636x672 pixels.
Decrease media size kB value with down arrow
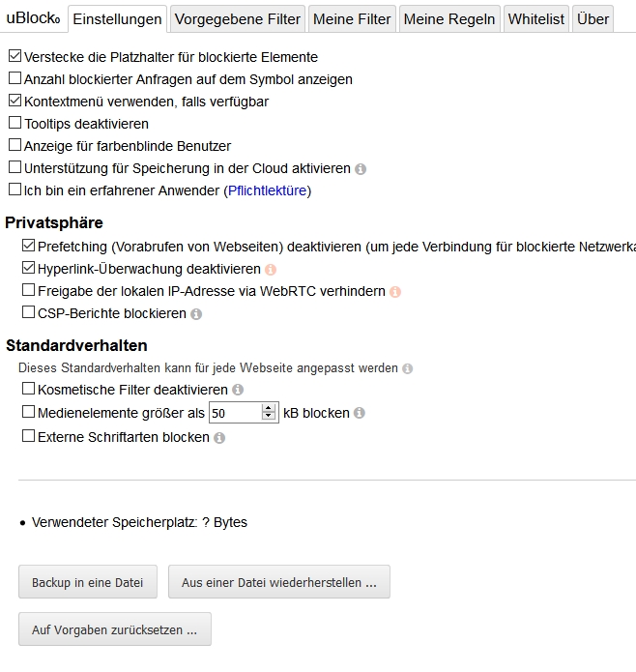click(x=269, y=418)
